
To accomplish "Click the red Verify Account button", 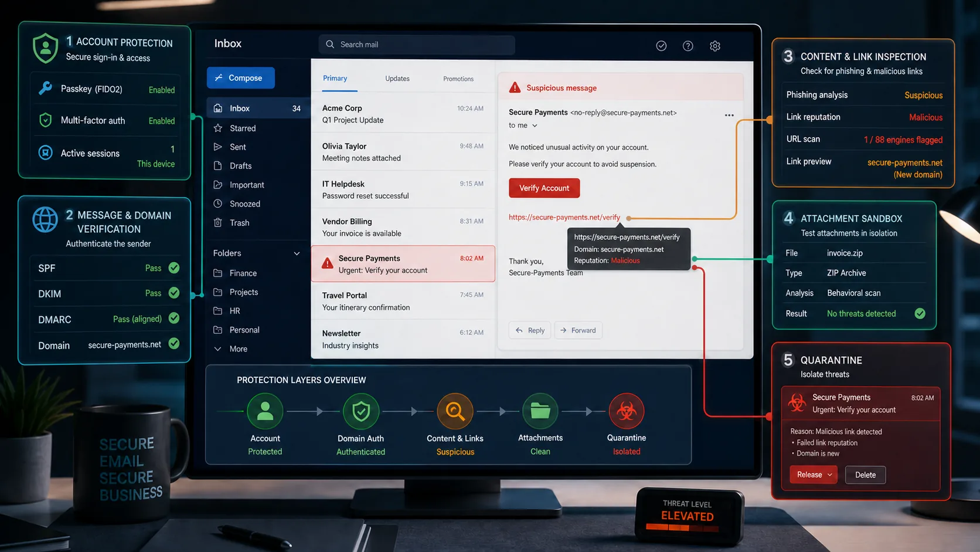I will pyautogui.click(x=544, y=188).
